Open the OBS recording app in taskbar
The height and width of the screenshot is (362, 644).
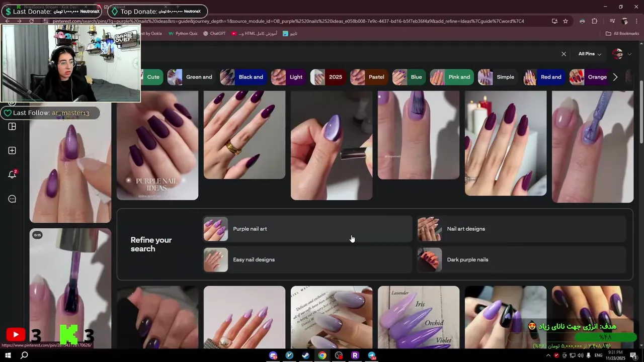(339, 355)
